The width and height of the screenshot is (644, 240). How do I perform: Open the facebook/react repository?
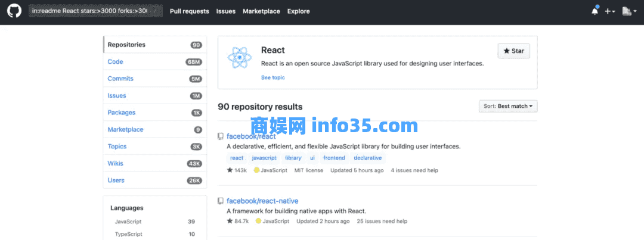(x=252, y=136)
